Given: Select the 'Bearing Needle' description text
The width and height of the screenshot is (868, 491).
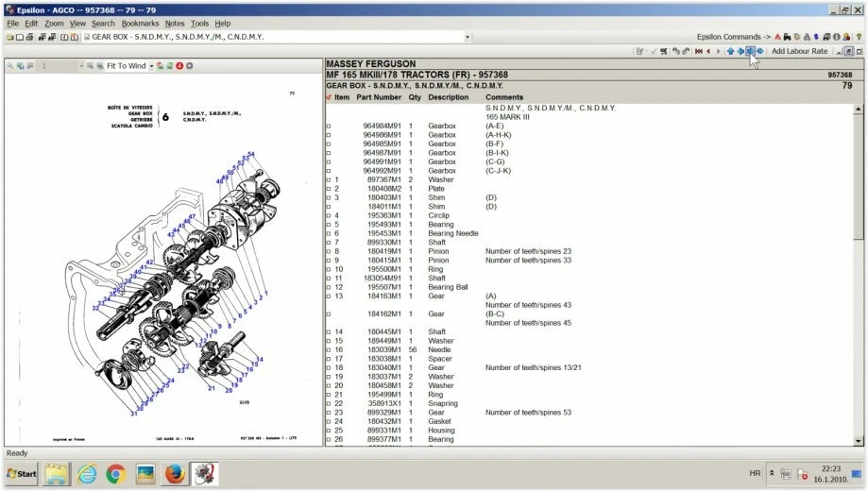Looking at the screenshot, I should 452,233.
